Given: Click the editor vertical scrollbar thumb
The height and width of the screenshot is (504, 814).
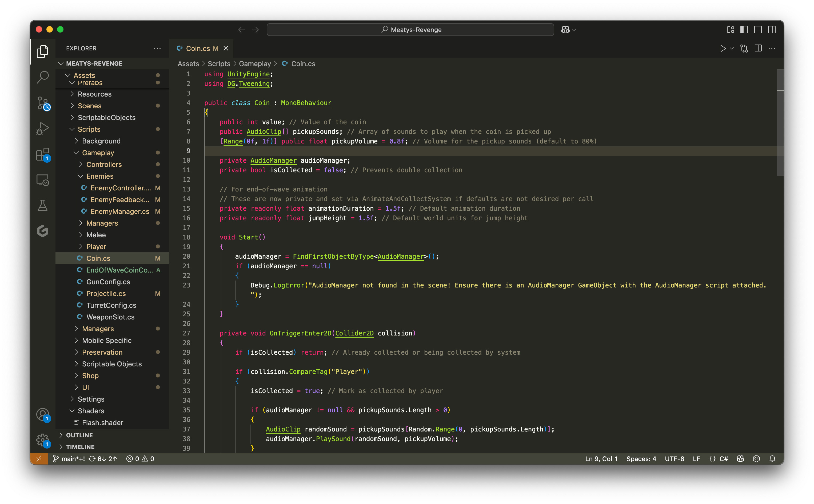Looking at the screenshot, I should click(780, 122).
